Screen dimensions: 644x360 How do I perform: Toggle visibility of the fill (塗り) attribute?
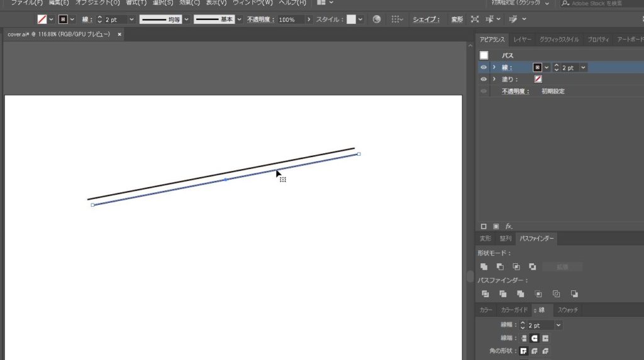[484, 79]
